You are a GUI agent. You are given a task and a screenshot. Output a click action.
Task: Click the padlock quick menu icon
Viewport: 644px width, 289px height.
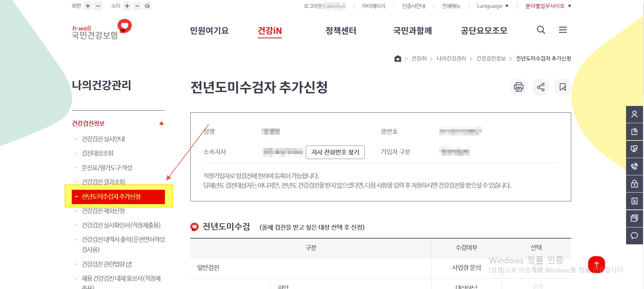(x=635, y=184)
